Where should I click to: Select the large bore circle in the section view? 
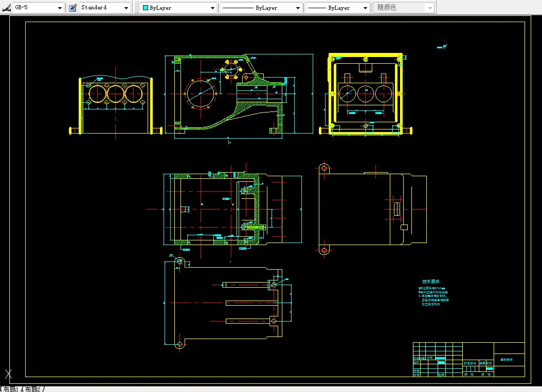tap(201, 94)
